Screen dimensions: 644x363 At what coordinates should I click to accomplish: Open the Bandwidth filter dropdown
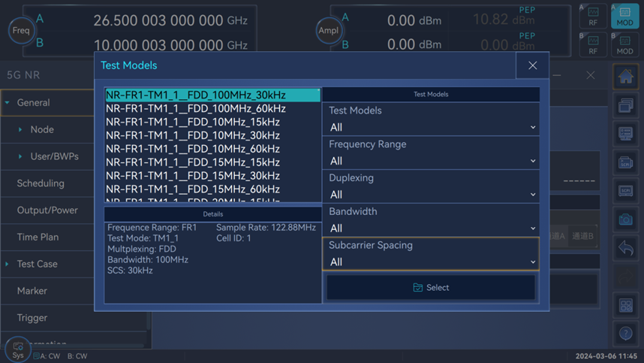(431, 228)
